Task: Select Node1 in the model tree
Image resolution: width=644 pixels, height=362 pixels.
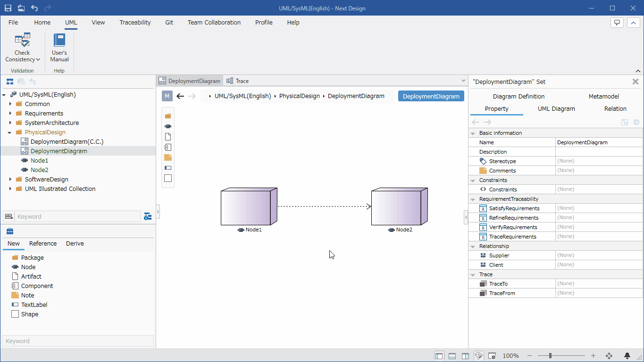Action: (x=40, y=160)
